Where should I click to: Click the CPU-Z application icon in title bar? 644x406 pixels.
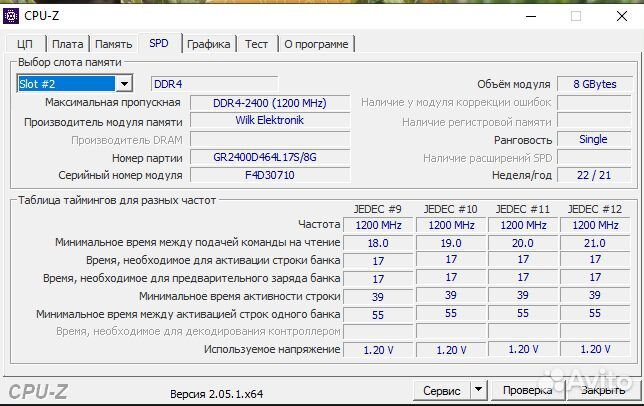click(11, 16)
